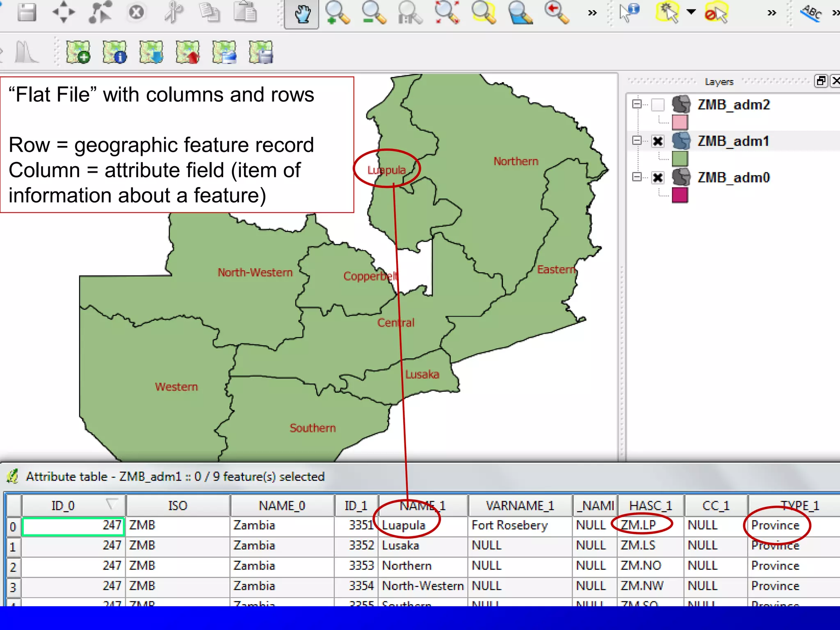
Task: Click the Zoom to Selection icon
Action: pyautogui.click(x=484, y=13)
